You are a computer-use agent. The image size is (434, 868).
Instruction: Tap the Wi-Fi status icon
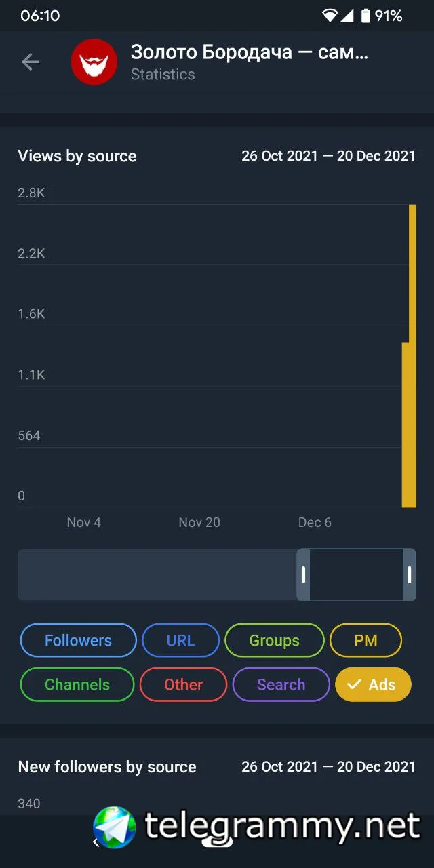coord(330,16)
